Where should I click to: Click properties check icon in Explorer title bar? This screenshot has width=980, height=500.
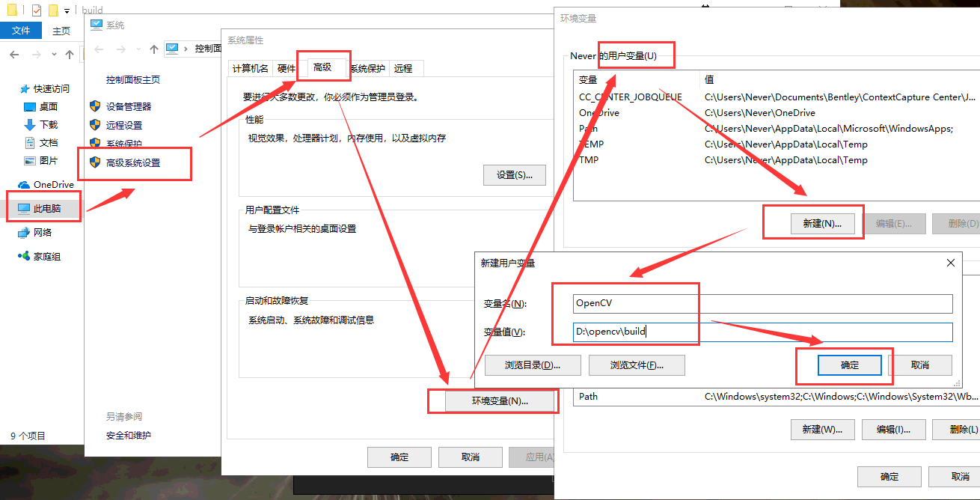(x=37, y=10)
